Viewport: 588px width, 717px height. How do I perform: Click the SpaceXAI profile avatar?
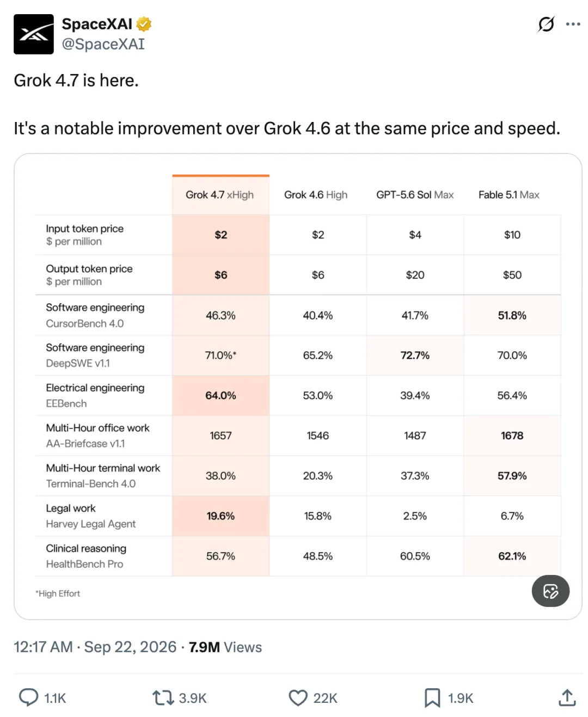pos(34,34)
